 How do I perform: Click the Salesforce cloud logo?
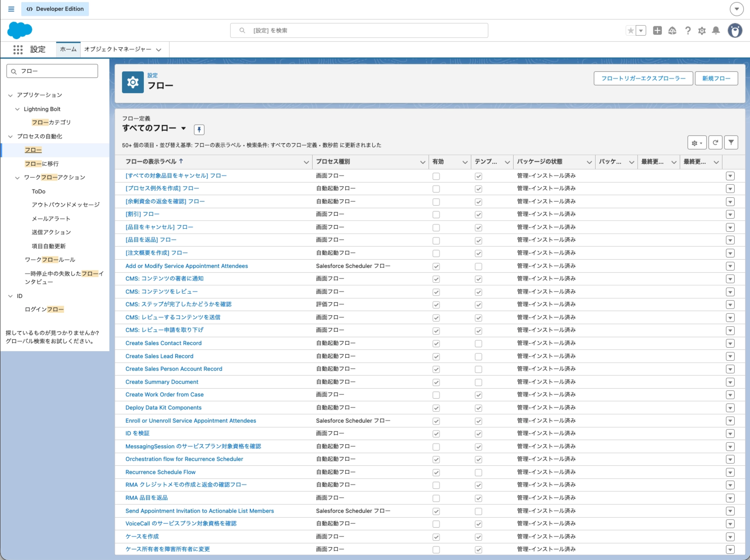(x=20, y=31)
